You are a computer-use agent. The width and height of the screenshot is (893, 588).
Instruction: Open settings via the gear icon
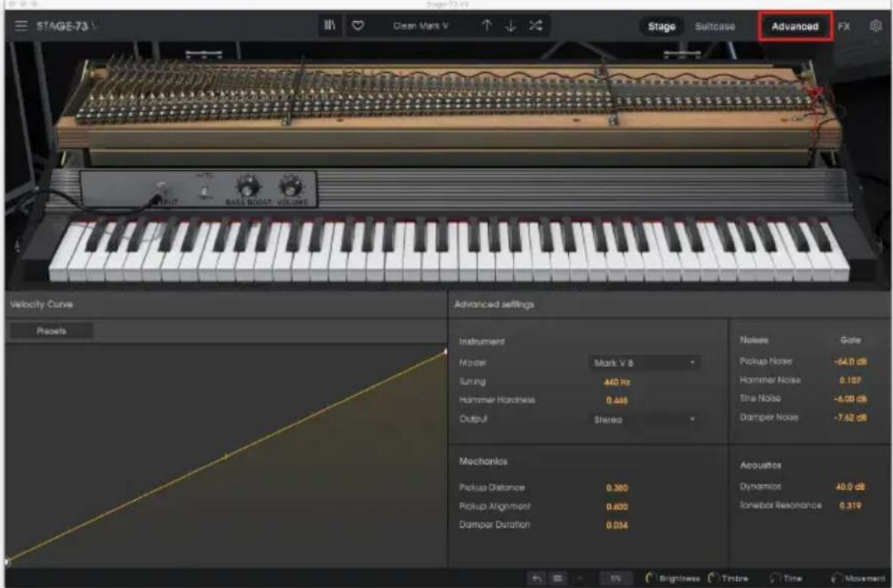876,27
